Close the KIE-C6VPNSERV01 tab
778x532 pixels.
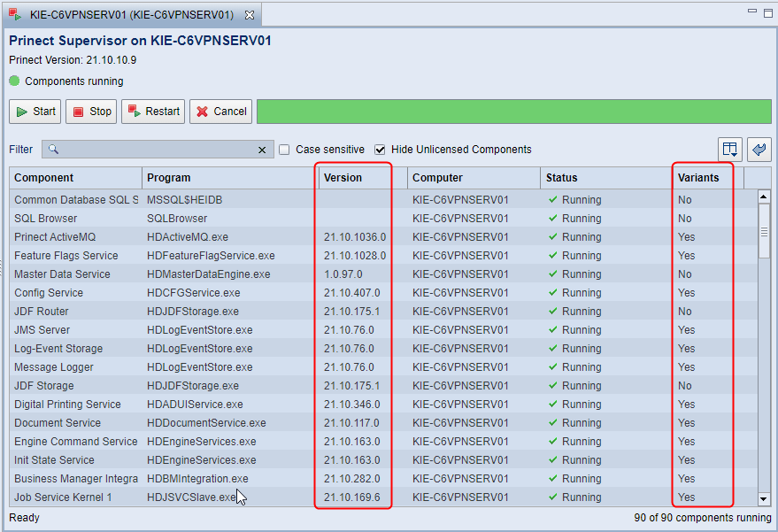point(249,15)
